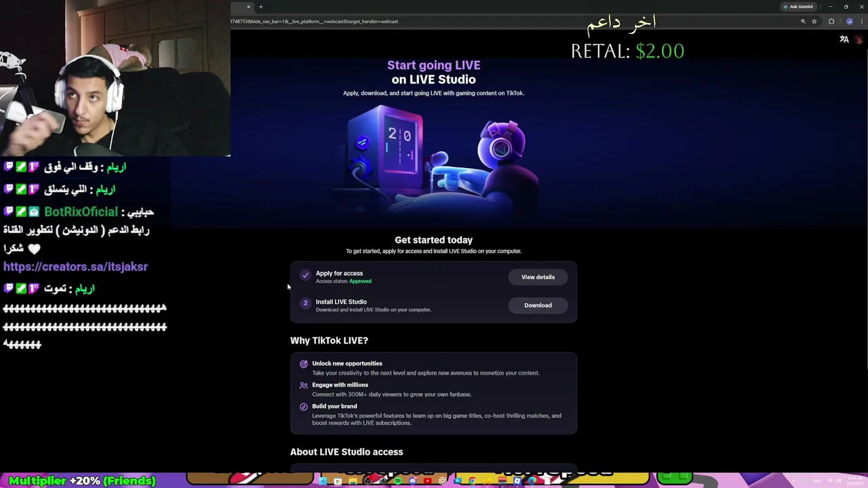The image size is (868, 488).
Task: Click the Download button for LIVE Studio
Action: [x=538, y=306]
